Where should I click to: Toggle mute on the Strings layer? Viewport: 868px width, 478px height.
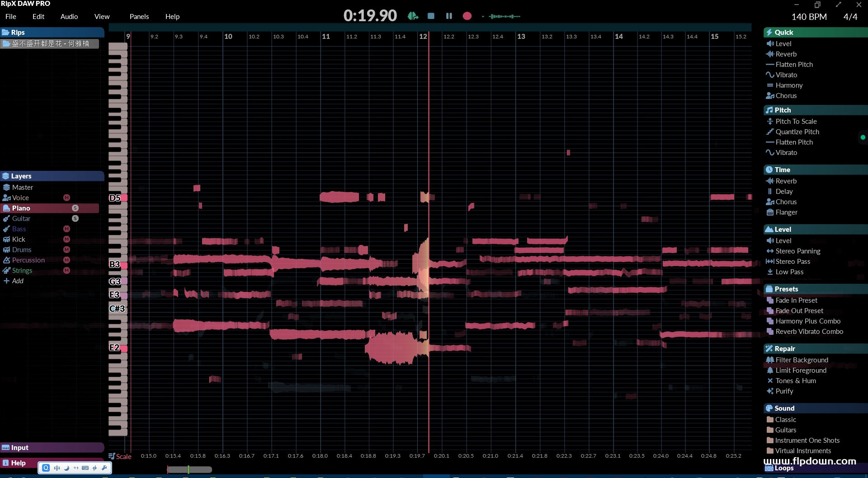coord(66,271)
